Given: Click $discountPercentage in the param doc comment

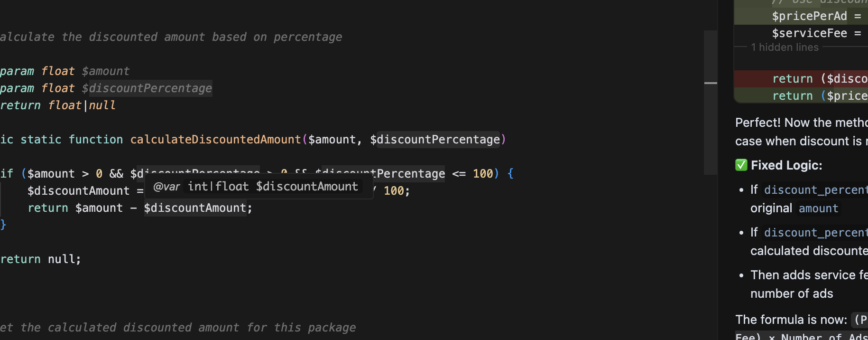Looking at the screenshot, I should click(147, 88).
